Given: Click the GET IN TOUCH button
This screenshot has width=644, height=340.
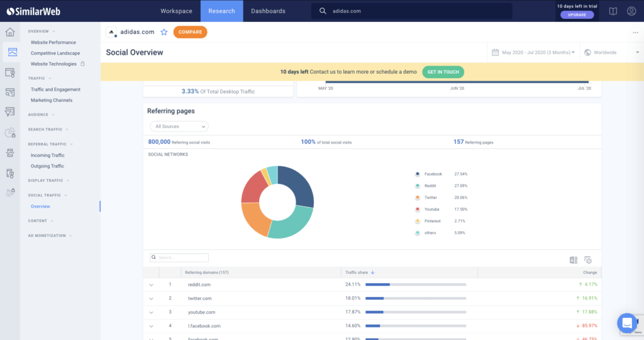Looking at the screenshot, I should point(443,72).
